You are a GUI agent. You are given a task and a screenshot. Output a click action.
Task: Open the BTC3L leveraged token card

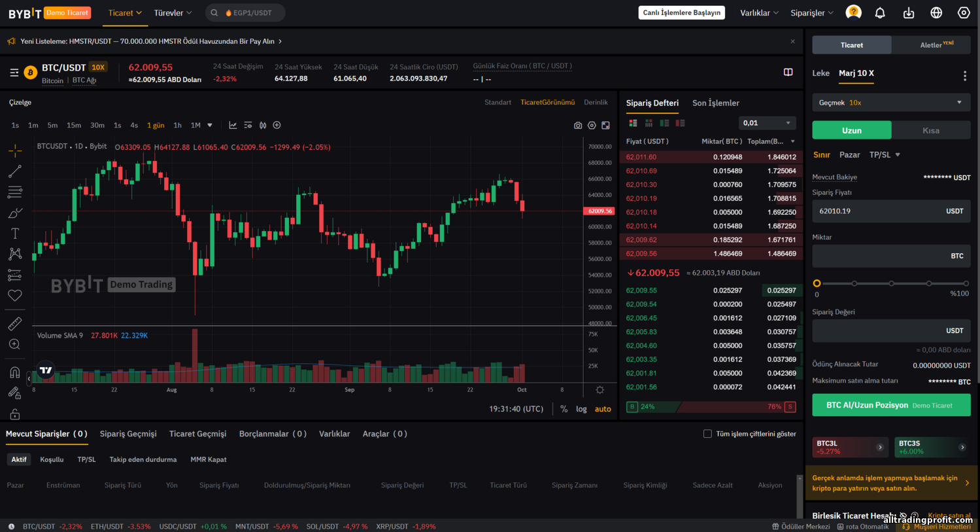tap(850, 447)
